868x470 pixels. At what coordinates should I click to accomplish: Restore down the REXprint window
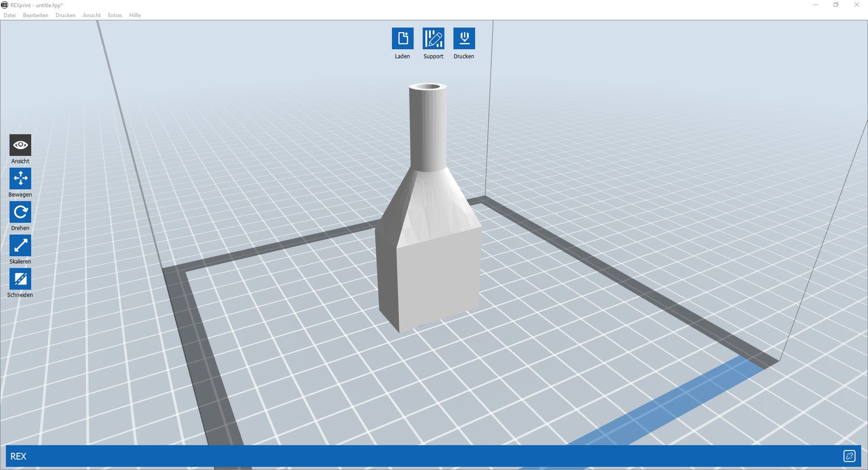tap(836, 5)
